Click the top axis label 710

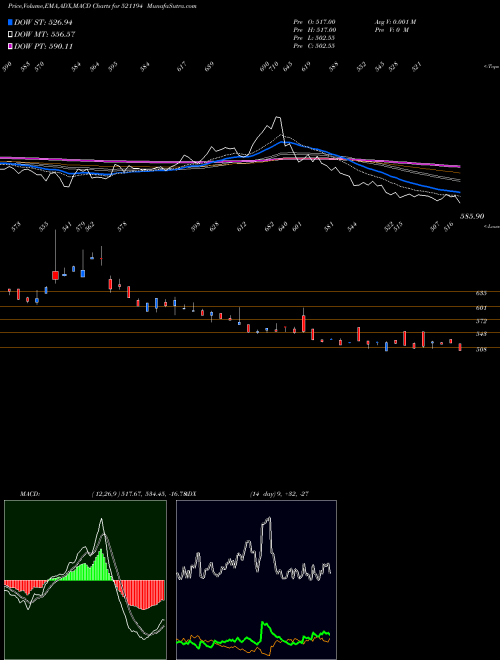pos(274,67)
